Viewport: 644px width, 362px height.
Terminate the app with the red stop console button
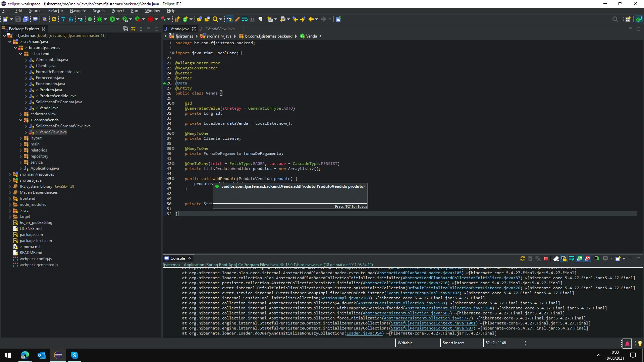pyautogui.click(x=546, y=258)
